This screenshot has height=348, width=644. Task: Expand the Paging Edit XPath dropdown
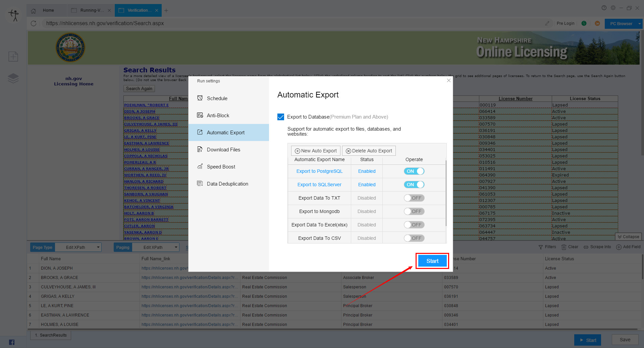click(175, 247)
